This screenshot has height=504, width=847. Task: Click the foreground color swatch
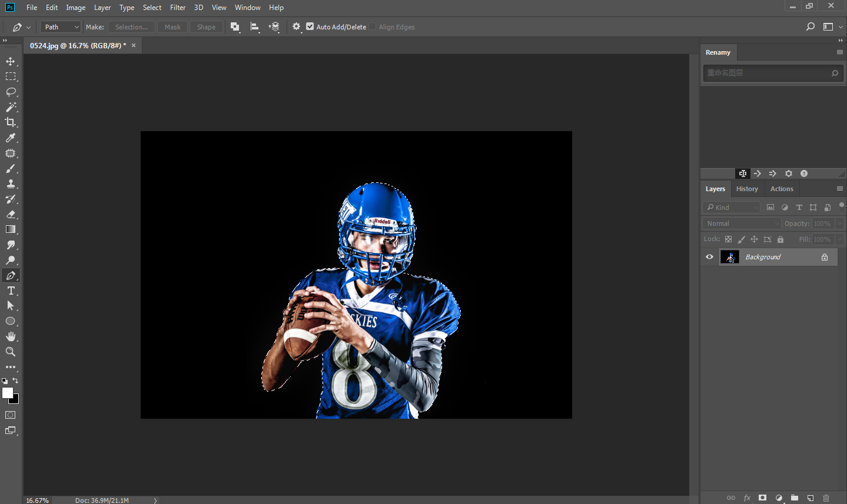(x=8, y=393)
